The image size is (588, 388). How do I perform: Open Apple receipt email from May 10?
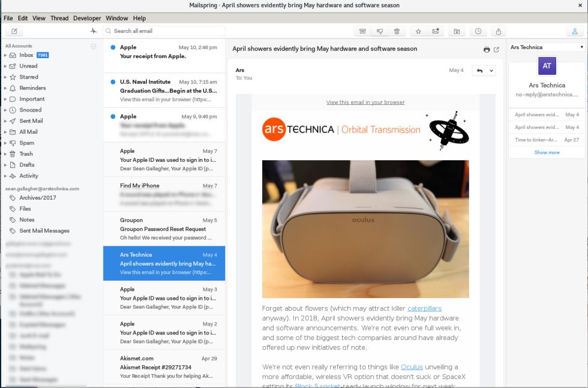164,56
